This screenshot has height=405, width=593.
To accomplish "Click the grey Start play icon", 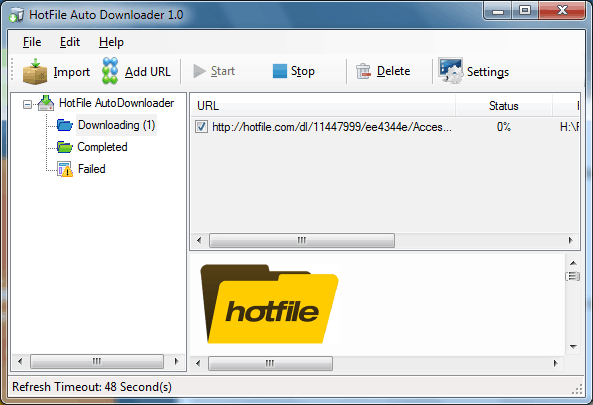I will pos(199,71).
